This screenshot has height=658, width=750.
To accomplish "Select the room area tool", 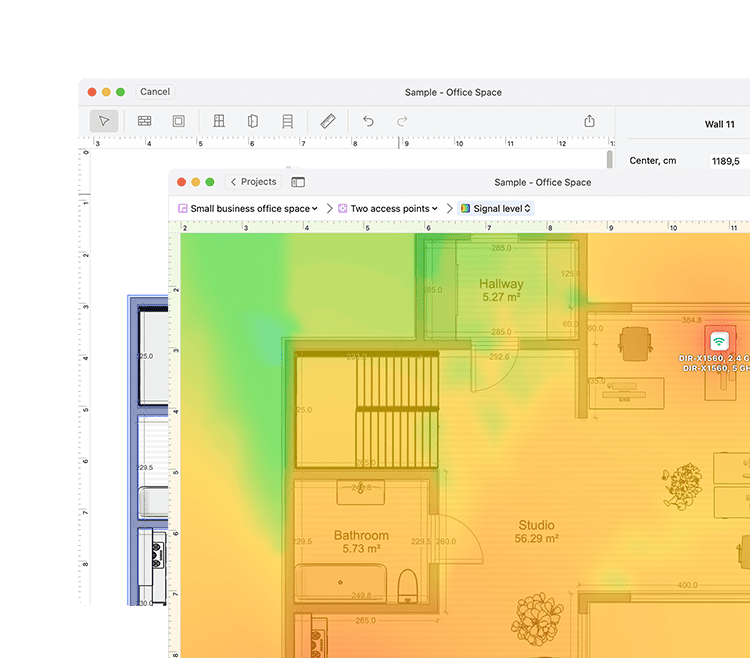I will (178, 121).
